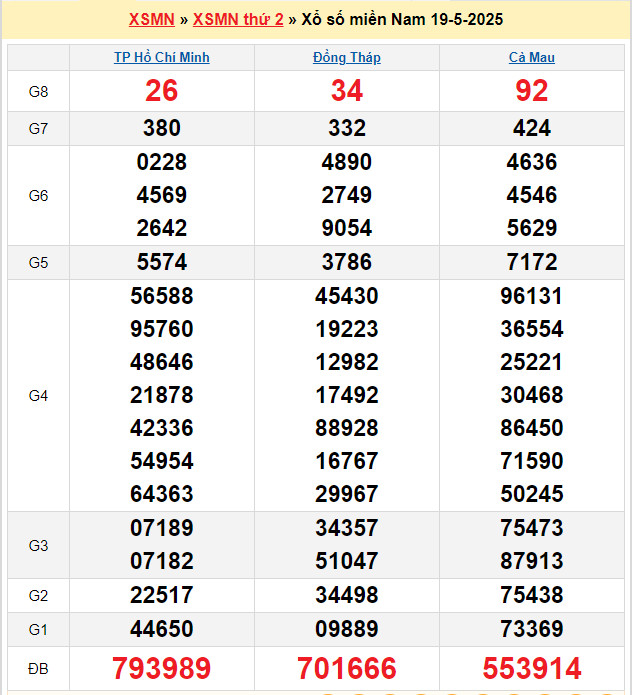Click the G6 number 4890
The image size is (632, 695).
pyautogui.click(x=347, y=162)
